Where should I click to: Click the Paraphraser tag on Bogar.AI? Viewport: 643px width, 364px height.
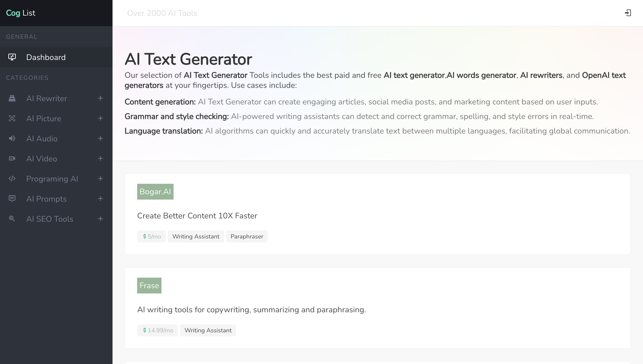247,236
